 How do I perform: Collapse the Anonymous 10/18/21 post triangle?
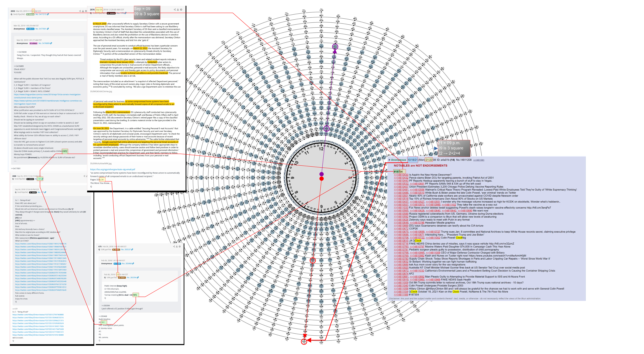tap(389, 160)
